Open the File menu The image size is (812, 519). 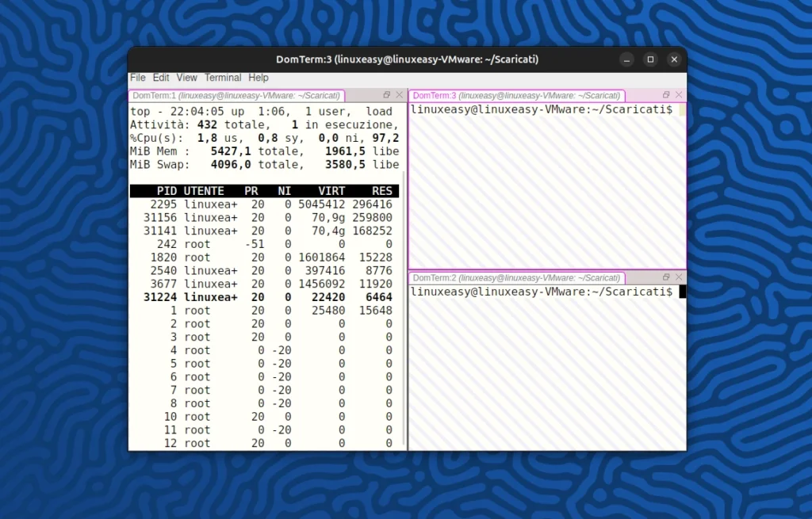(x=137, y=77)
